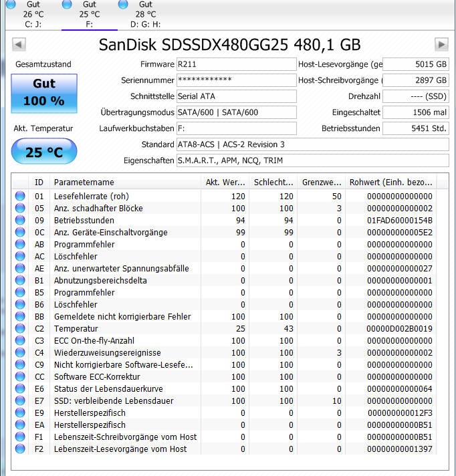
Task: Click the Drehzahl value ---- (SSD)
Action: coord(416,96)
